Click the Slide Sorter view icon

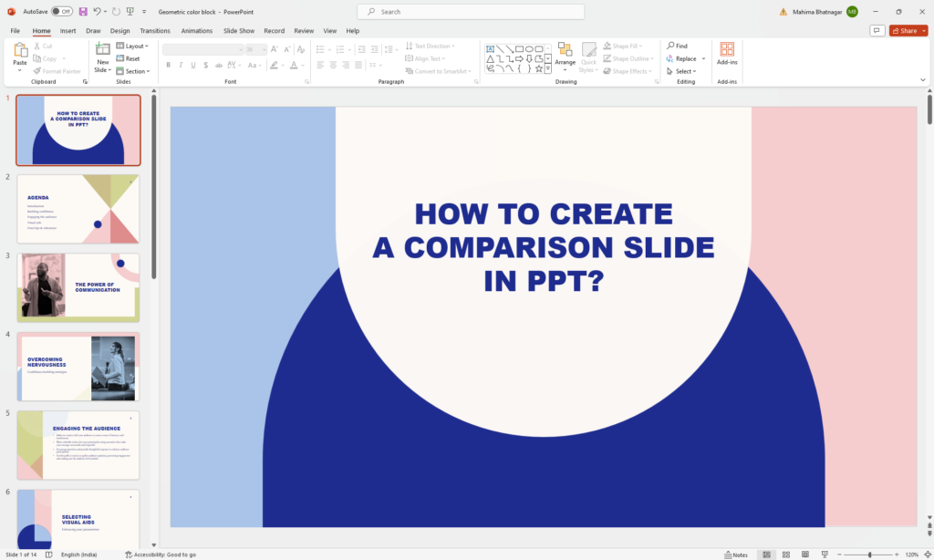785,555
